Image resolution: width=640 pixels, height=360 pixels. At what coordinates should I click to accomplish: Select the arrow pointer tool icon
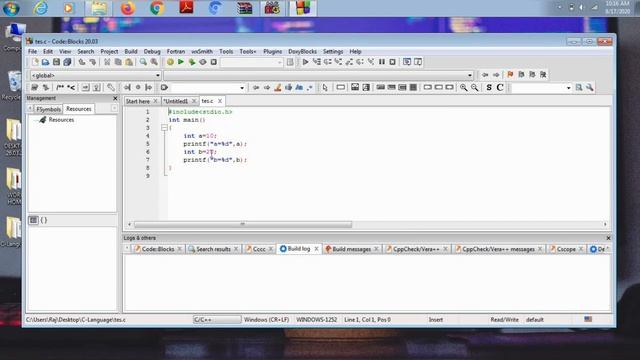(325, 87)
